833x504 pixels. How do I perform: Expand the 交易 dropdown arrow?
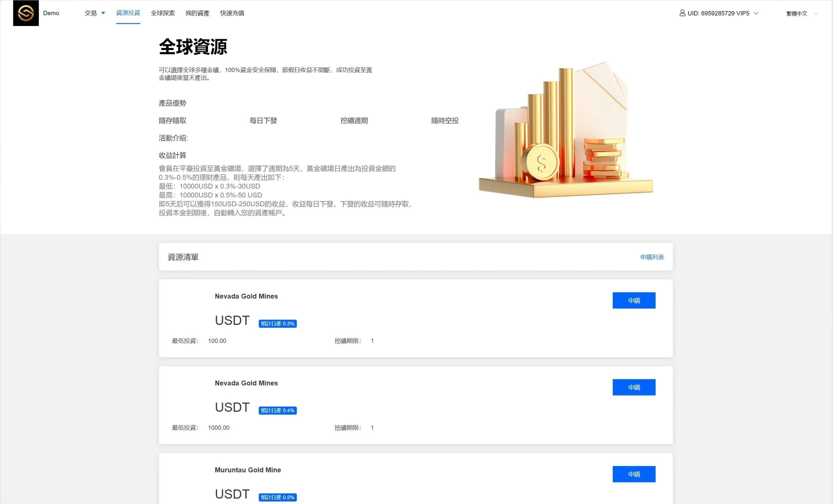pyautogui.click(x=103, y=13)
